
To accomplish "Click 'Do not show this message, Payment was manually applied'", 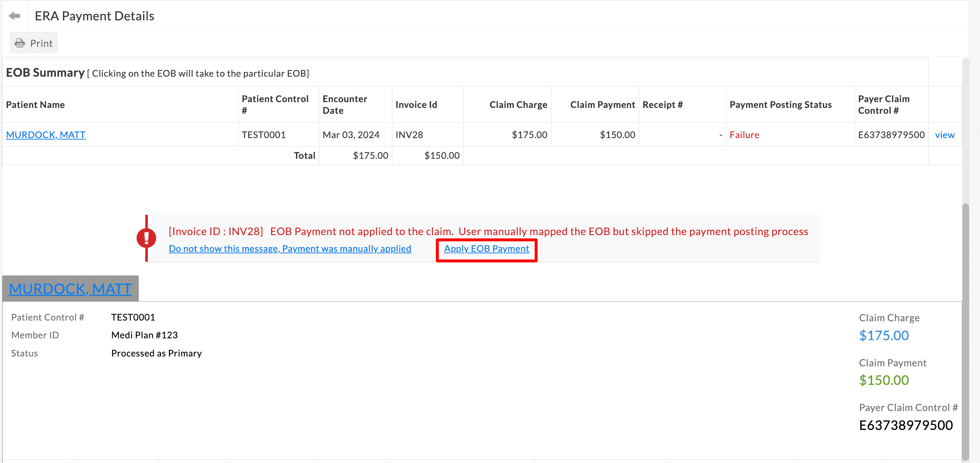I will [x=290, y=249].
